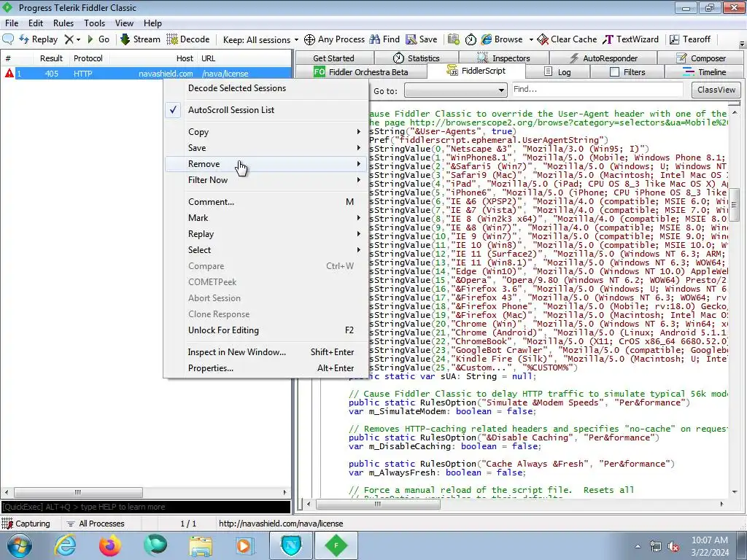Click the script editor vertical scrollbar thumb
747x560 pixels.
pyautogui.click(x=734, y=205)
